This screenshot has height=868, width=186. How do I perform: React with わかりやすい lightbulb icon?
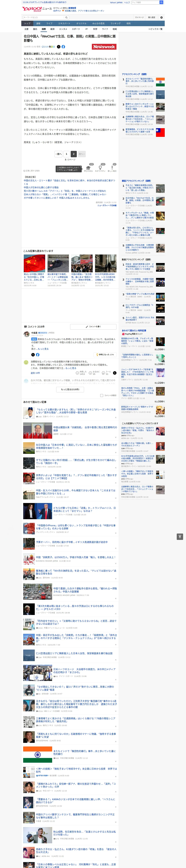click(x=100, y=168)
